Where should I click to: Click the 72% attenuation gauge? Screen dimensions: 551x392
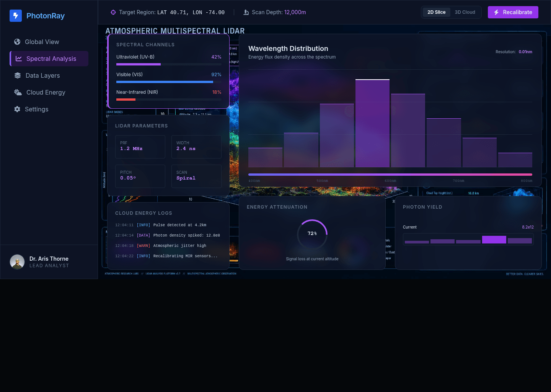pyautogui.click(x=312, y=234)
